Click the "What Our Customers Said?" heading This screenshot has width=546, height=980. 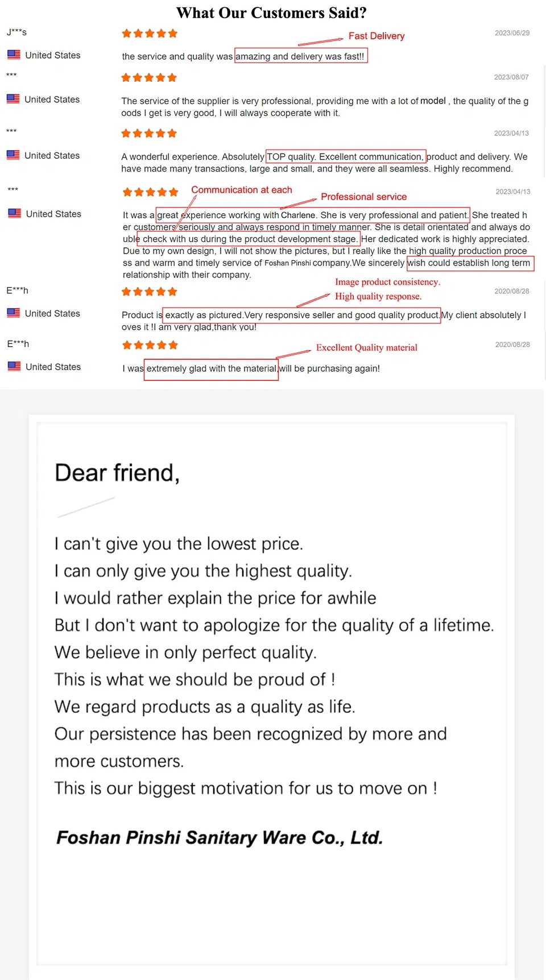click(271, 13)
